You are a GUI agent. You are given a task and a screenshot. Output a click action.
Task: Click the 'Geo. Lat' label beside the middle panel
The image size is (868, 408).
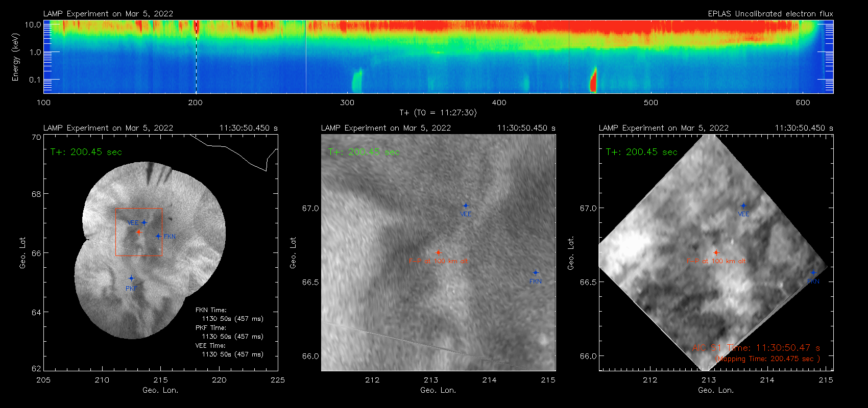coord(293,252)
